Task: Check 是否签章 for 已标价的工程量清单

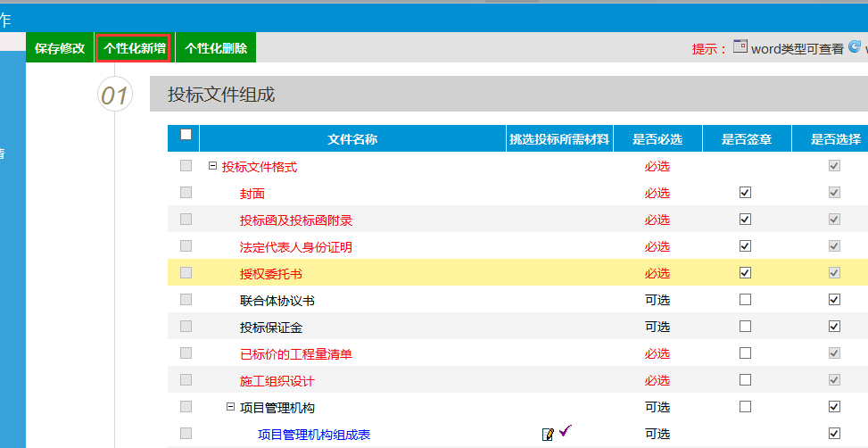Action: (745, 353)
